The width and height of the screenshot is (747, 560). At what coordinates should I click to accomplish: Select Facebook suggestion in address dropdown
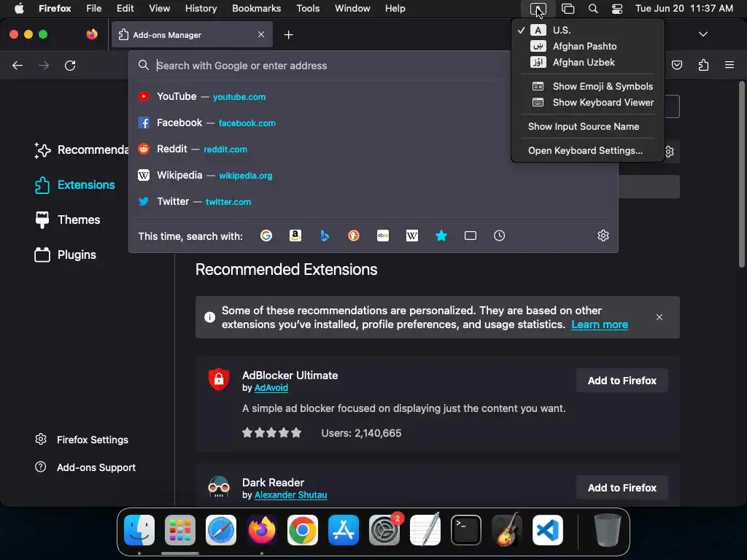click(x=373, y=122)
